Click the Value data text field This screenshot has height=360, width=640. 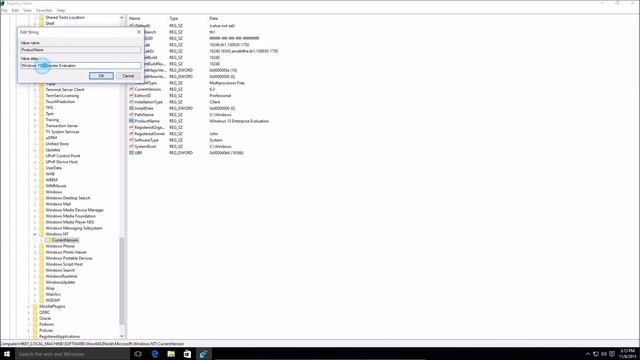(80, 65)
